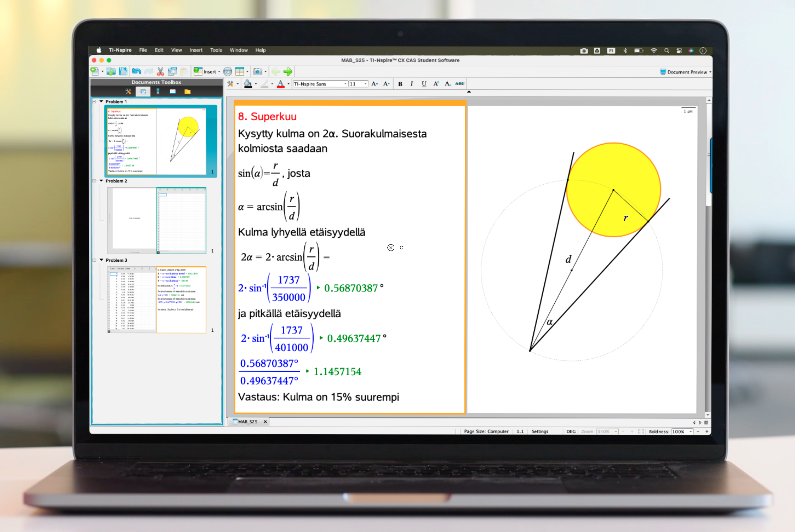Go to next page green arrow
The width and height of the screenshot is (795, 532).
click(288, 71)
